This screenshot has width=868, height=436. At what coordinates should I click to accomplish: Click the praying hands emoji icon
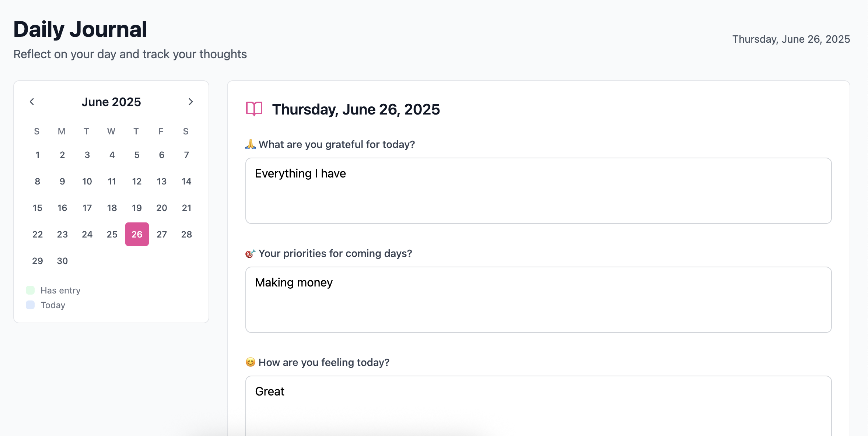tap(251, 144)
